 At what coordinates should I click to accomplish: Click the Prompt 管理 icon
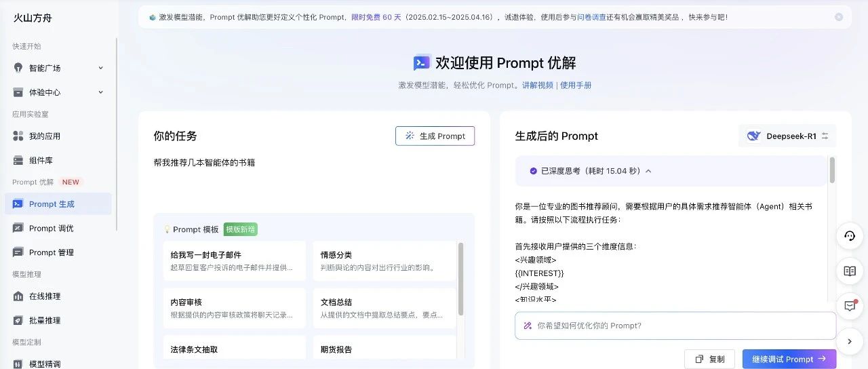pos(18,252)
